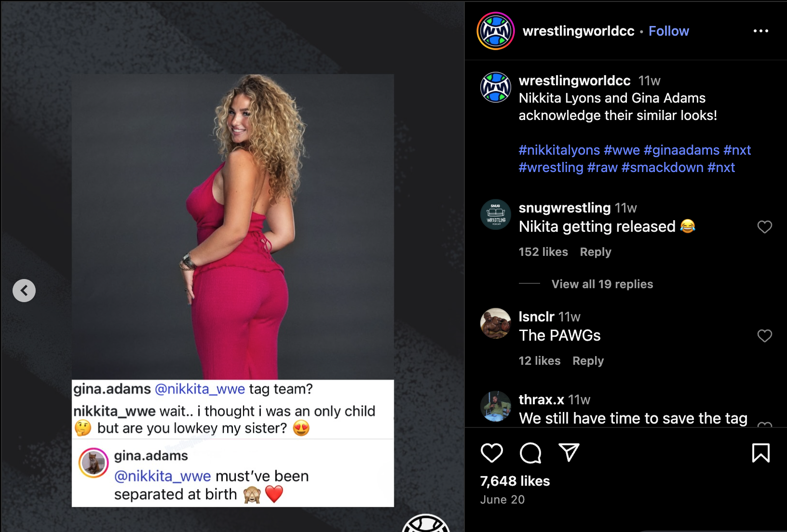Open the #ginaadams hashtag

(681, 150)
